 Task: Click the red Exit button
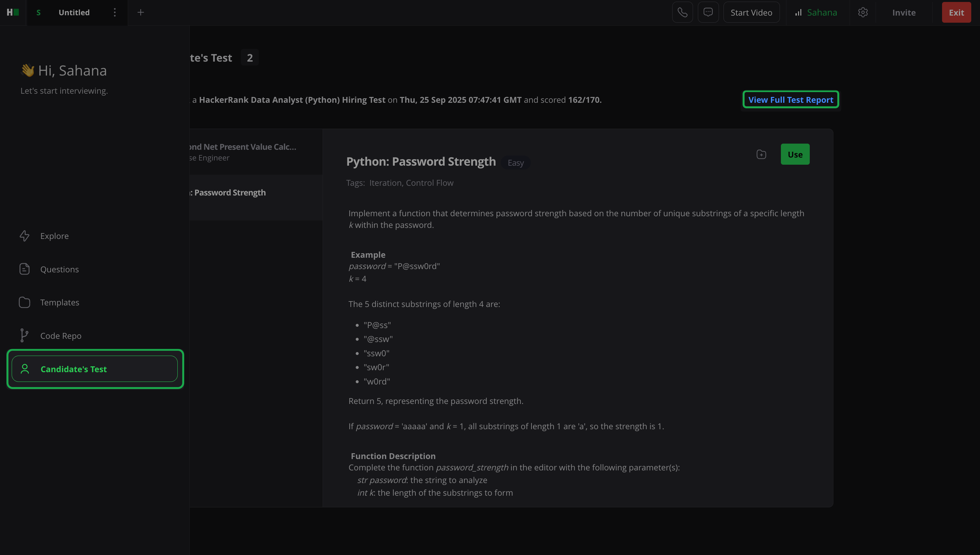(x=956, y=13)
